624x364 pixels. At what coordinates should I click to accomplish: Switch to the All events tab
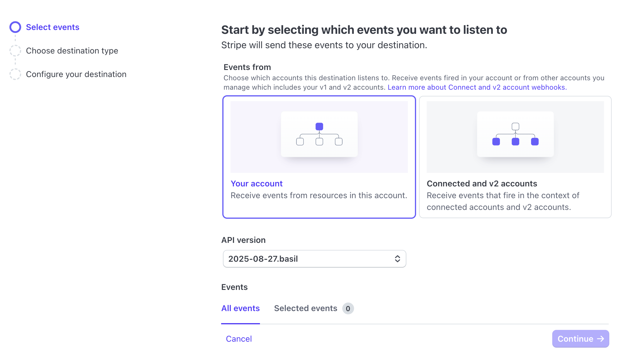coord(241,308)
